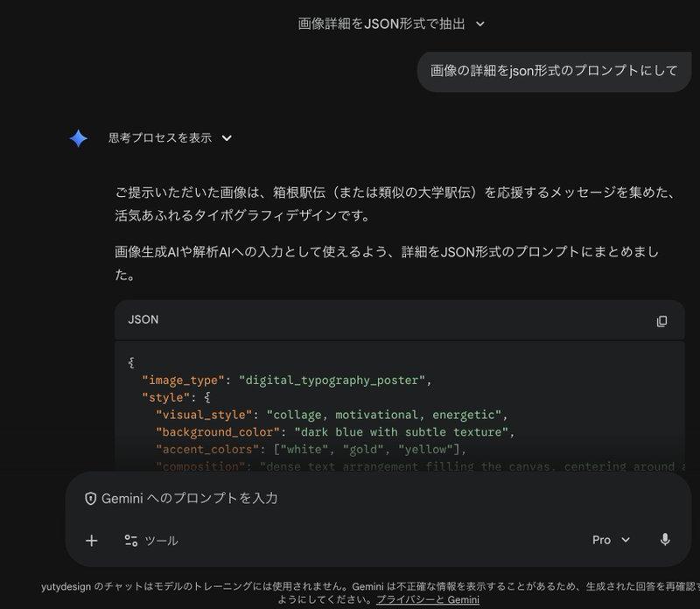
Task: Click the 思考プロセスを表示 label
Action: click(x=160, y=137)
